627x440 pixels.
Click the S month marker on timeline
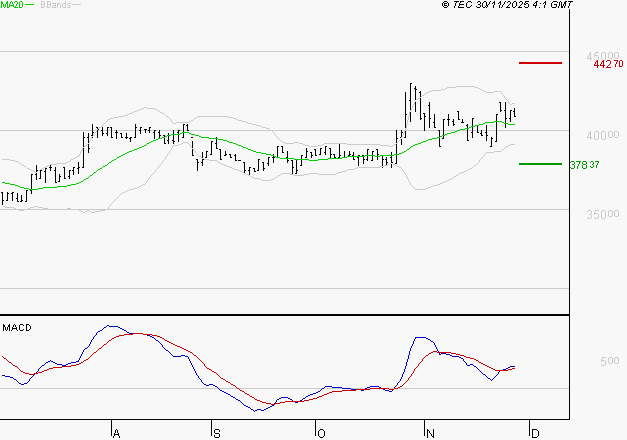(217, 434)
